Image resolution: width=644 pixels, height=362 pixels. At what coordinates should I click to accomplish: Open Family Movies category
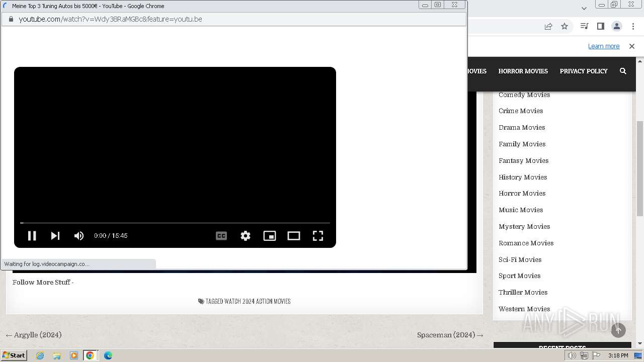(522, 144)
